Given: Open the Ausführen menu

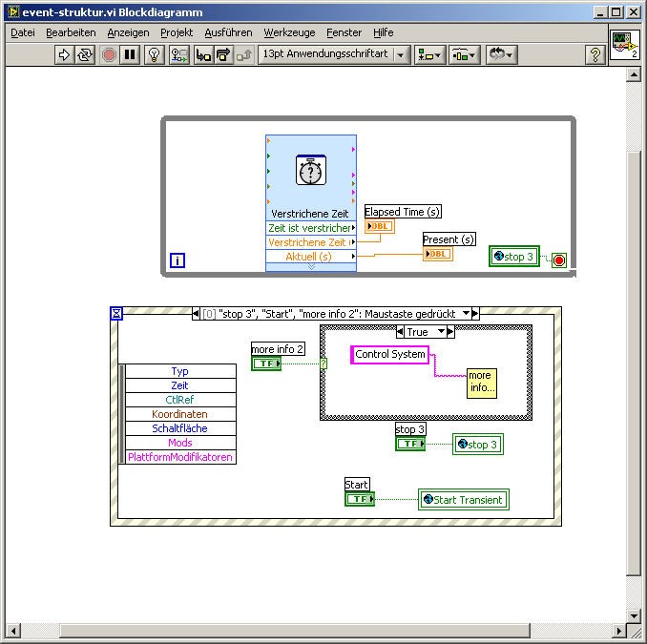Looking at the screenshot, I should pyautogui.click(x=228, y=32).
